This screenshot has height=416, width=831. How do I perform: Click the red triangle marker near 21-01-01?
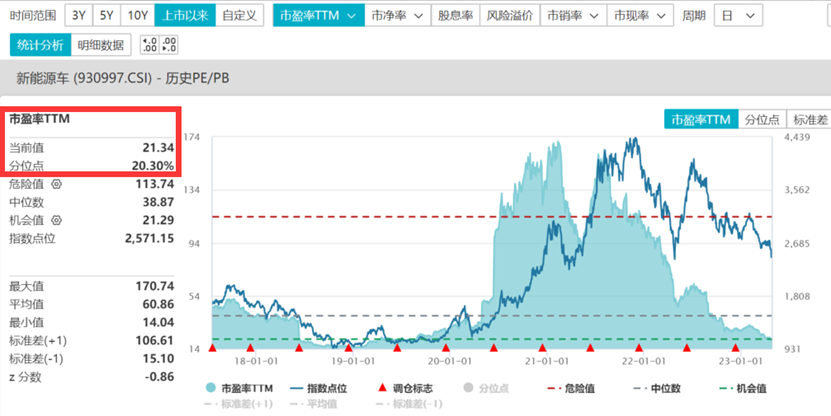click(x=542, y=348)
